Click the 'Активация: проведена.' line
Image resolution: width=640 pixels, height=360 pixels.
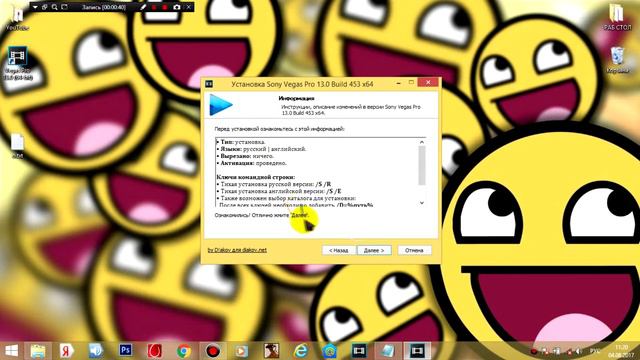tap(251, 163)
